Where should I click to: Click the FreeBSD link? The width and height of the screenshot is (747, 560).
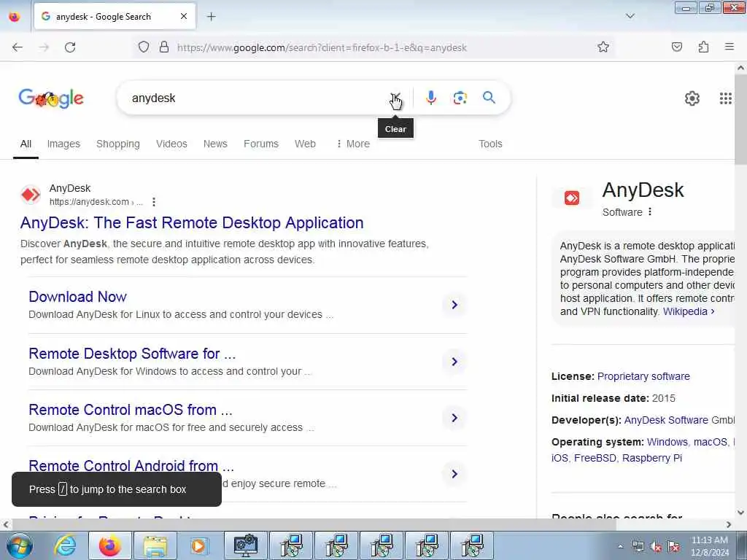coord(595,458)
